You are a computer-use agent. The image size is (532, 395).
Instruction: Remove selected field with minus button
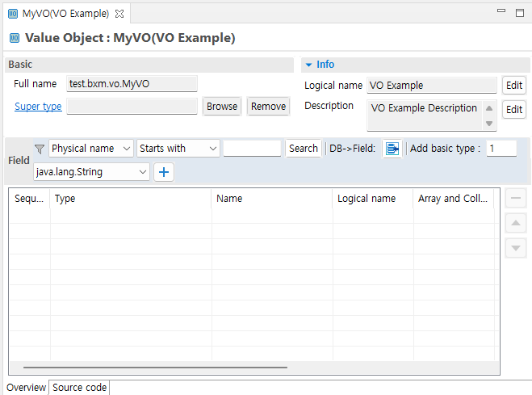tap(516, 198)
